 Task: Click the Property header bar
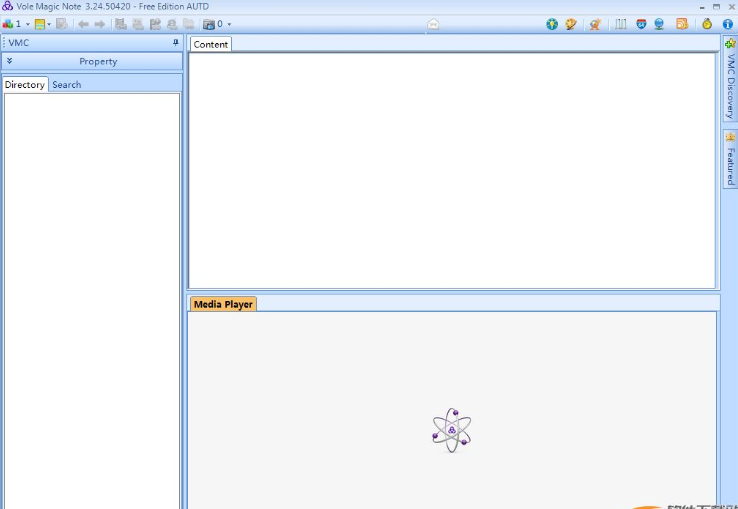(92, 61)
